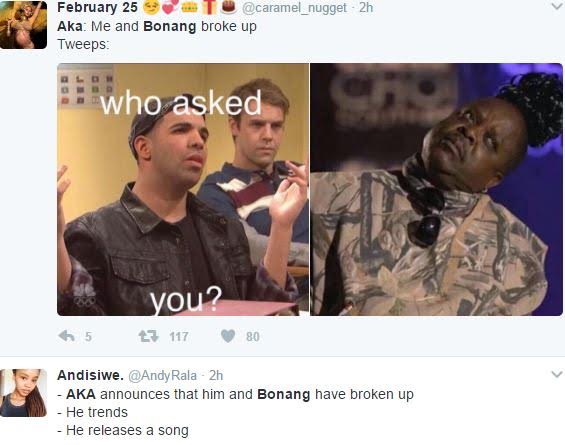Click the 'Andisiwe.' display name
Viewport: 565px width, 445px height.
[x=90, y=375]
